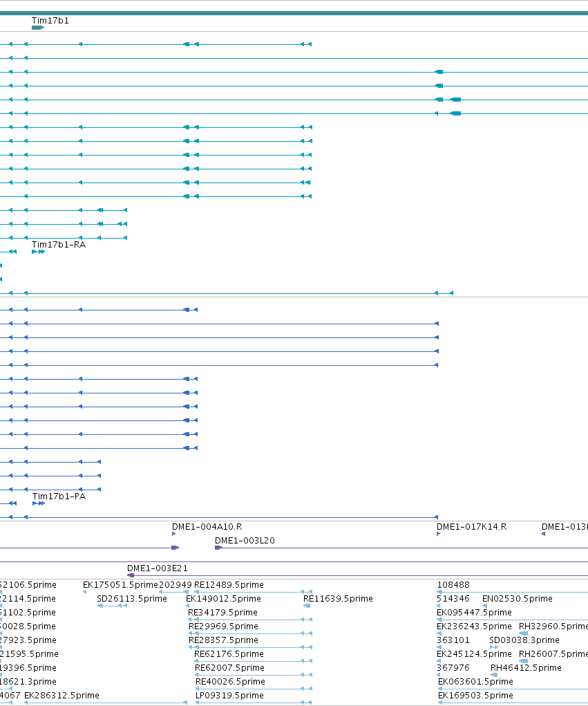Click the RH46412.5prime EST label

point(526,668)
